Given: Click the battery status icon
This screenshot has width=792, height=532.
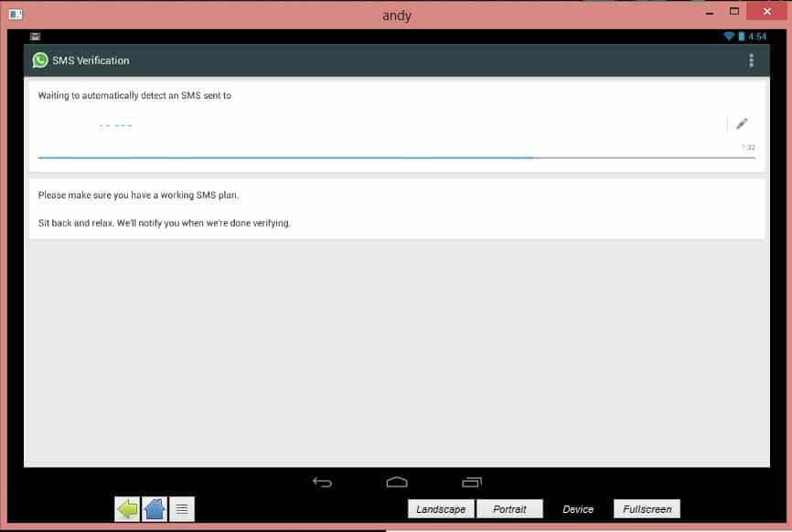Looking at the screenshot, I should 741,37.
